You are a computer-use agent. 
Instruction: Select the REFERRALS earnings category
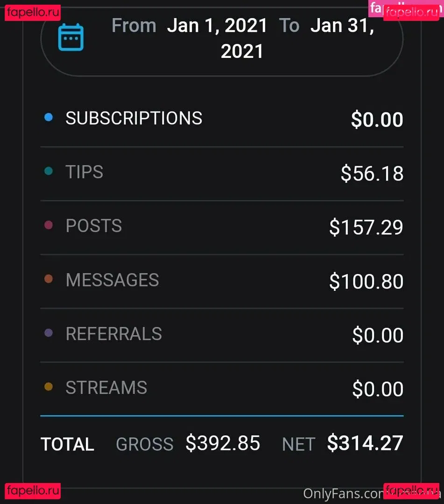[114, 334]
